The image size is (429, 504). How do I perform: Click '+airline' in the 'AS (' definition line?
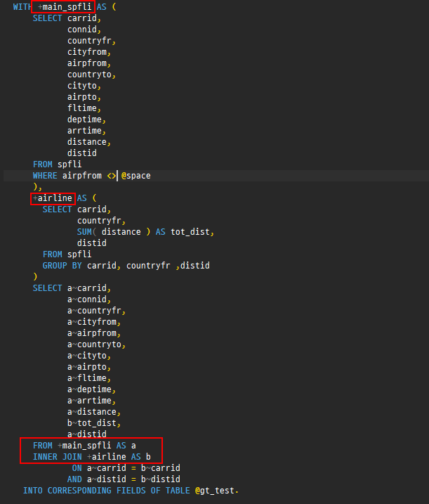click(x=53, y=198)
